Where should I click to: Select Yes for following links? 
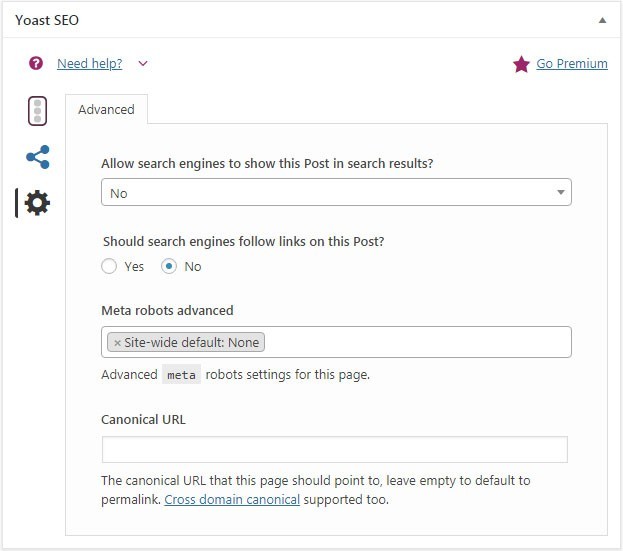coord(109,266)
